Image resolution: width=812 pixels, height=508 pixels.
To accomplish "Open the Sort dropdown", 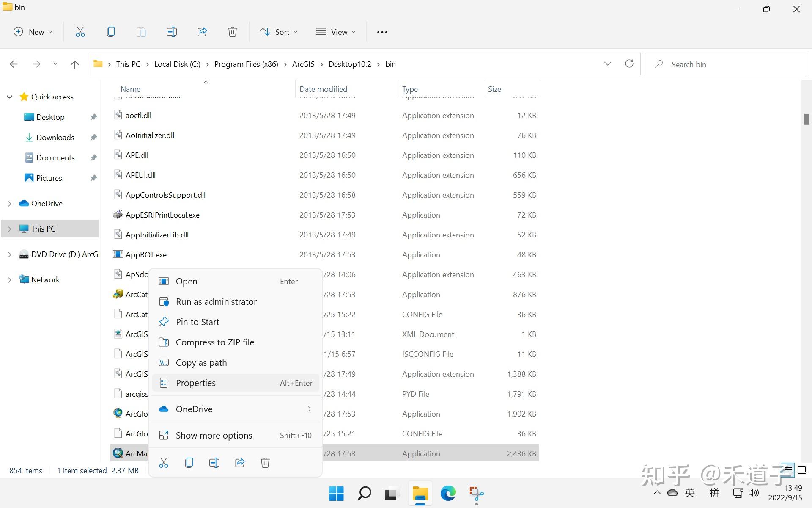I will pos(278,31).
